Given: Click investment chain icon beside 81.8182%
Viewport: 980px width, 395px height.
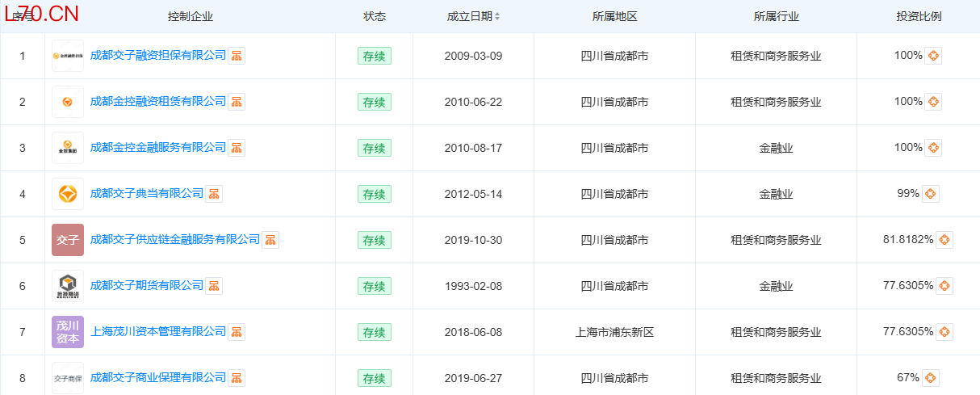Looking at the screenshot, I should pyautogui.click(x=944, y=240).
